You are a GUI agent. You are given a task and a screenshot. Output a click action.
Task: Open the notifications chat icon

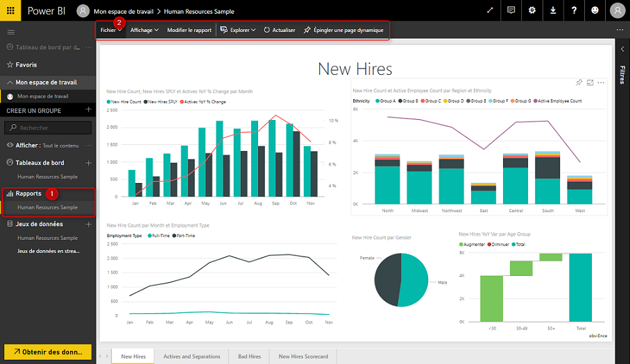pyautogui.click(x=511, y=10)
